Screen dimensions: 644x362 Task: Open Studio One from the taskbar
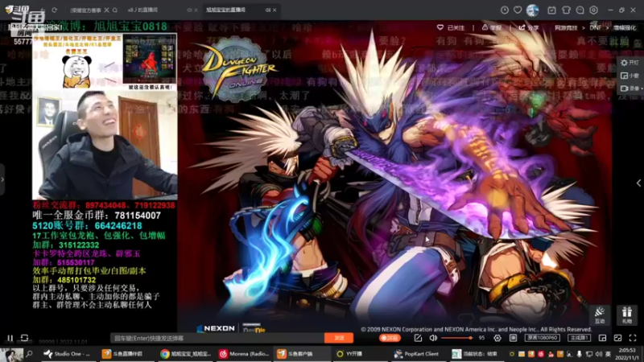coord(68,354)
